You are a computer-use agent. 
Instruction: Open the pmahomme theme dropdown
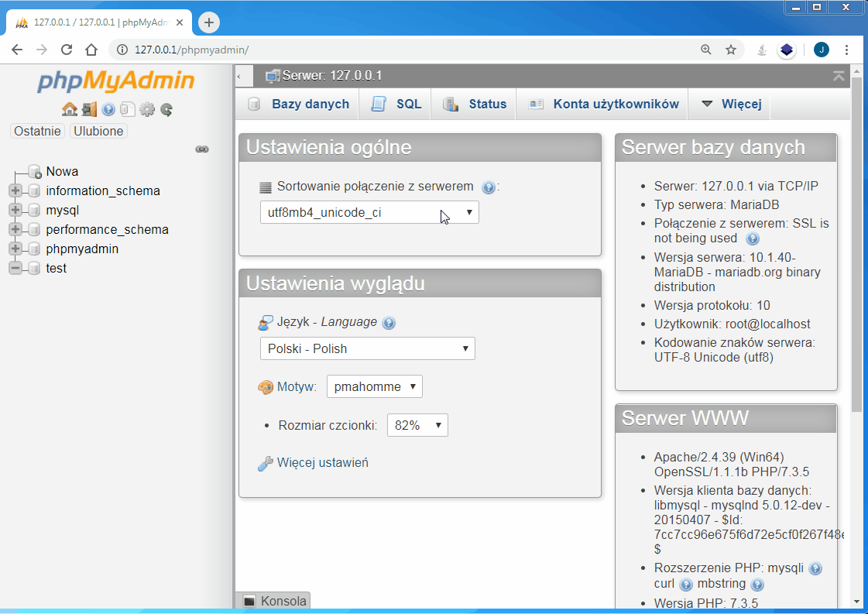(x=374, y=386)
